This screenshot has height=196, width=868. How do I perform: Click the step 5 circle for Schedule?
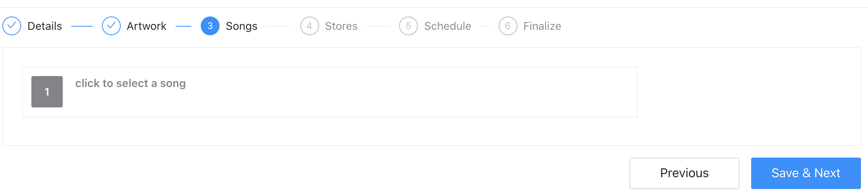(x=409, y=26)
